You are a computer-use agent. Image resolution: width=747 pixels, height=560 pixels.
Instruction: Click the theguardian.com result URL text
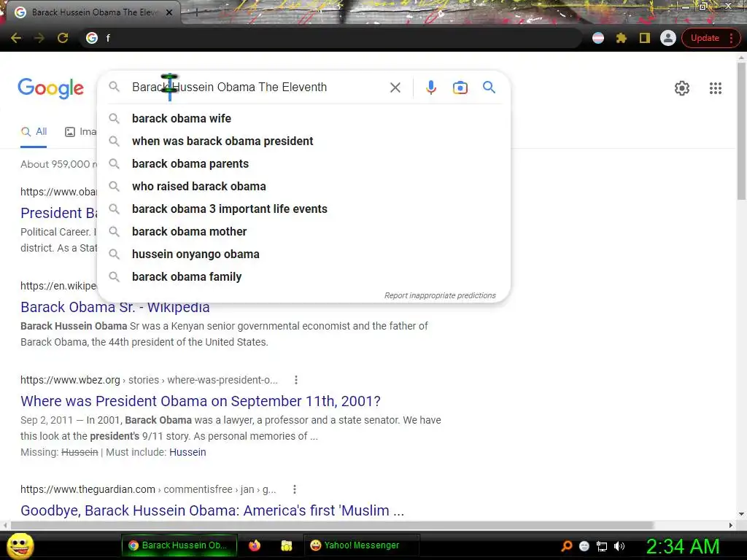pyautogui.click(x=148, y=489)
